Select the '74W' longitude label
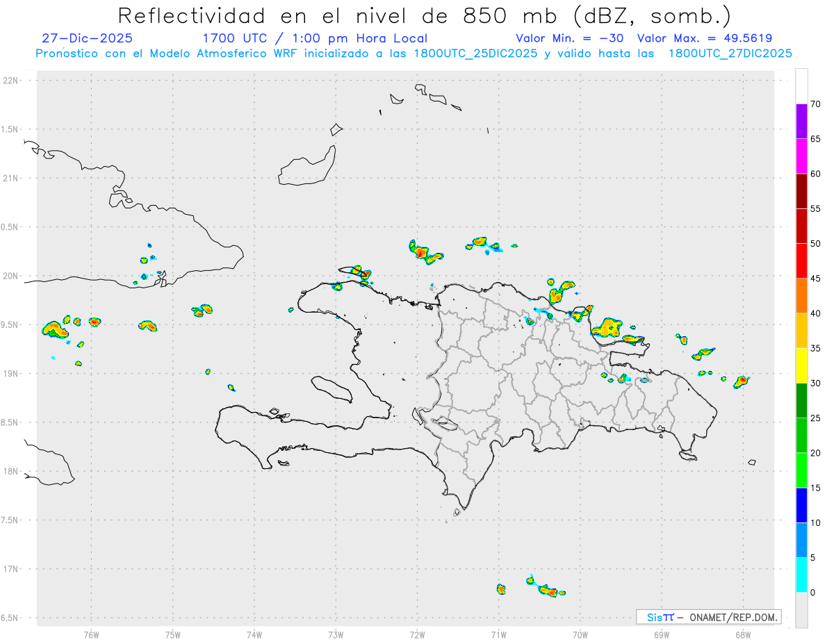The width and height of the screenshot is (834, 644). pos(254,634)
